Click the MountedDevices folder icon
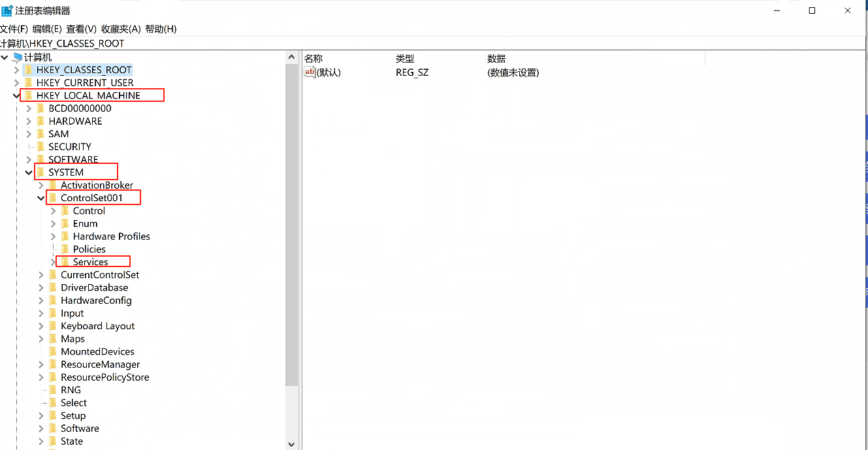The height and width of the screenshot is (450, 868). coord(53,351)
